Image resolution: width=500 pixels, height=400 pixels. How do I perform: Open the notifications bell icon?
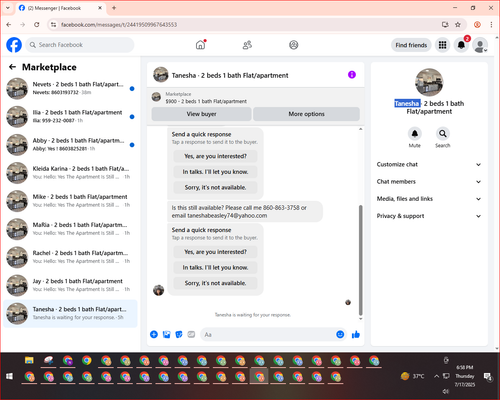coord(461,45)
